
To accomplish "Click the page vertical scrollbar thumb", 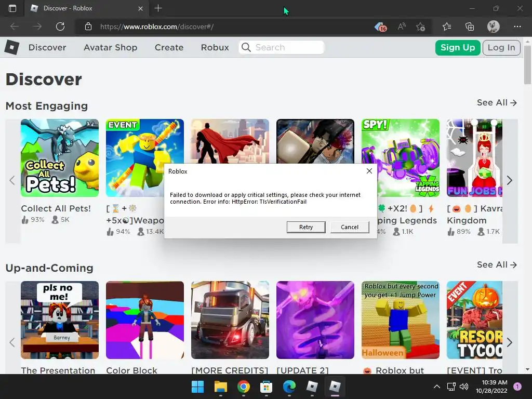I will 527,64.
